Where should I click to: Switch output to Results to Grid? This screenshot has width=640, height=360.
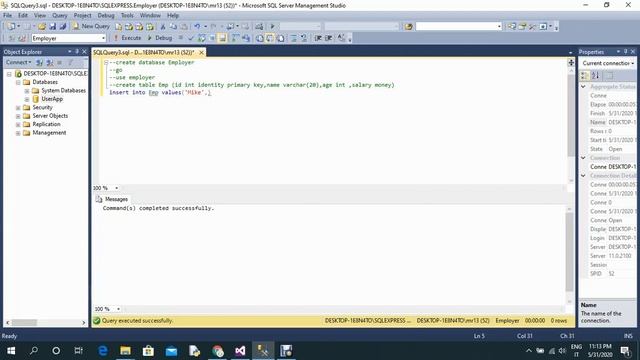click(x=270, y=38)
